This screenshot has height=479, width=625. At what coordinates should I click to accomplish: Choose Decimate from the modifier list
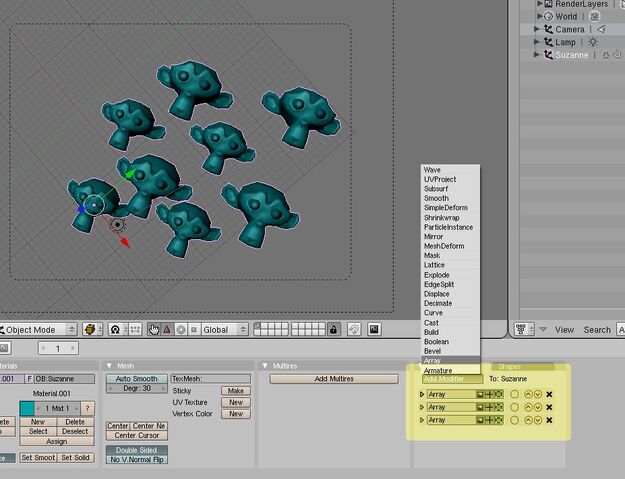click(x=450, y=303)
